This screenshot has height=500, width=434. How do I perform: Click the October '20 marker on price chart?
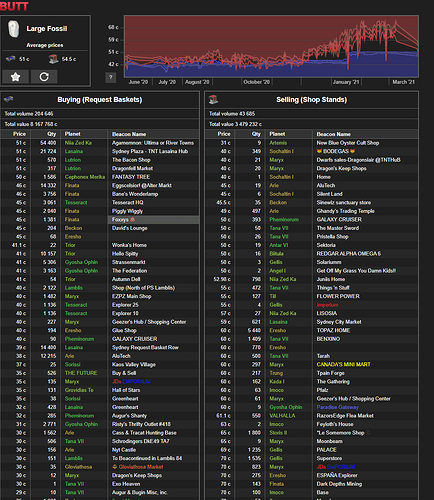pyautogui.click(x=256, y=82)
